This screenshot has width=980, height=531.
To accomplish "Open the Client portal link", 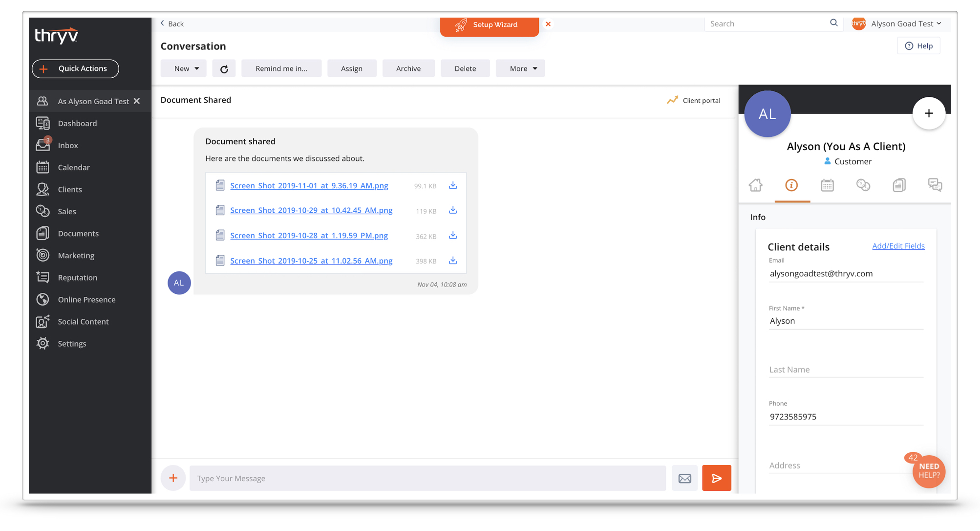I will pos(694,100).
